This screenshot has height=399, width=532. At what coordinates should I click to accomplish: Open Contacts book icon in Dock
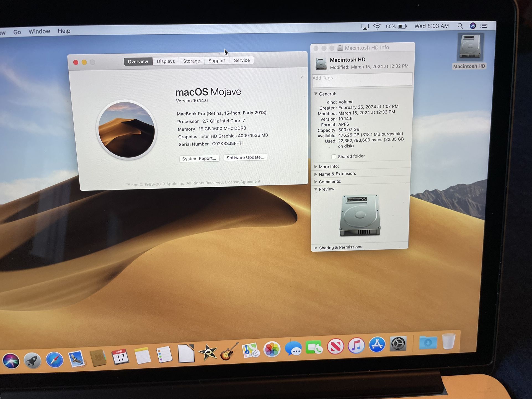tap(98, 358)
